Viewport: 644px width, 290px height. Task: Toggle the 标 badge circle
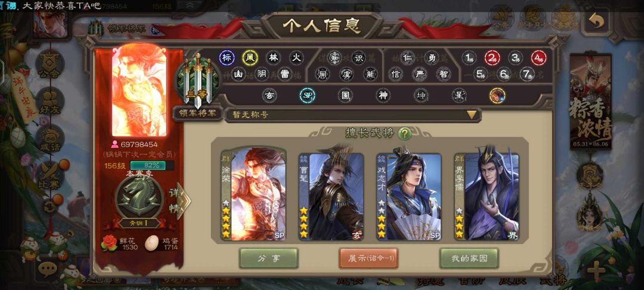coord(227,58)
